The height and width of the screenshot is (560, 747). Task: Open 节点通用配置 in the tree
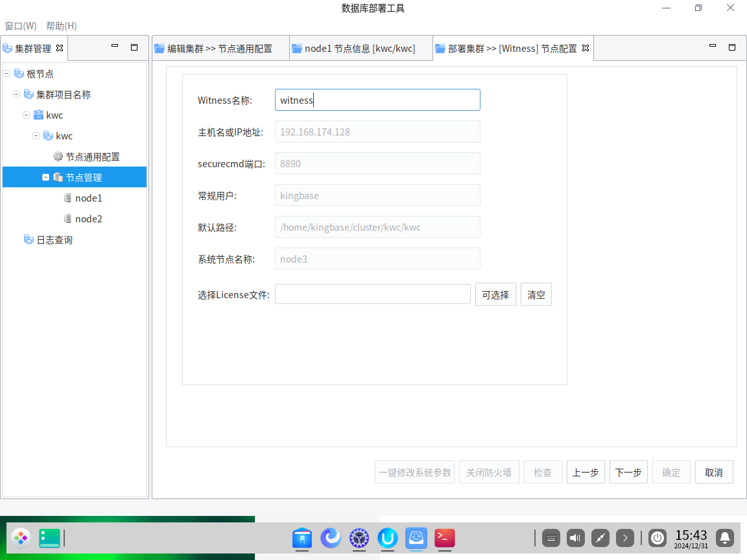pos(92,157)
